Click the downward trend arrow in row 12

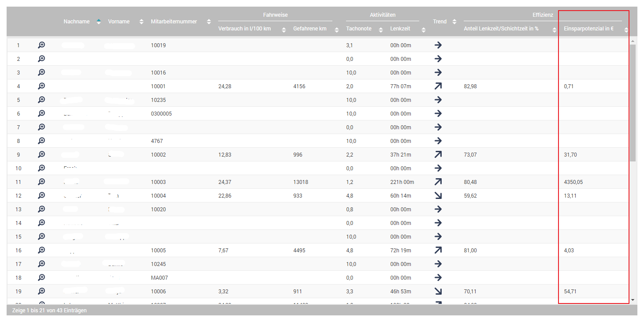point(438,195)
